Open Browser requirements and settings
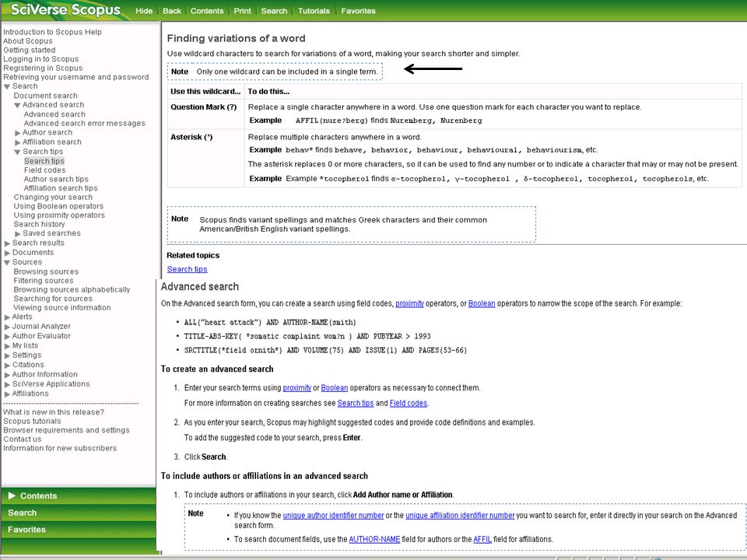This screenshot has height=560, width=747. pos(66,430)
